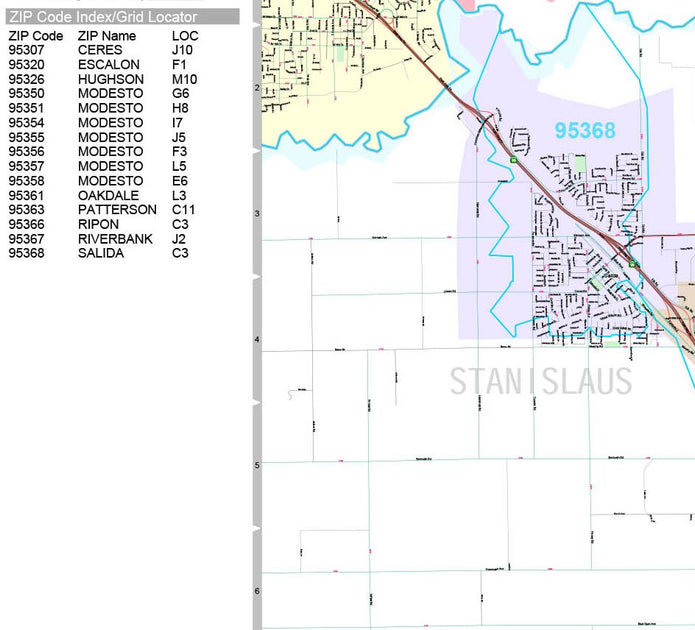Screen dimensions: 695x630
Task: Select the ZIP Code Index/Grid Locator header
Action: point(103,17)
